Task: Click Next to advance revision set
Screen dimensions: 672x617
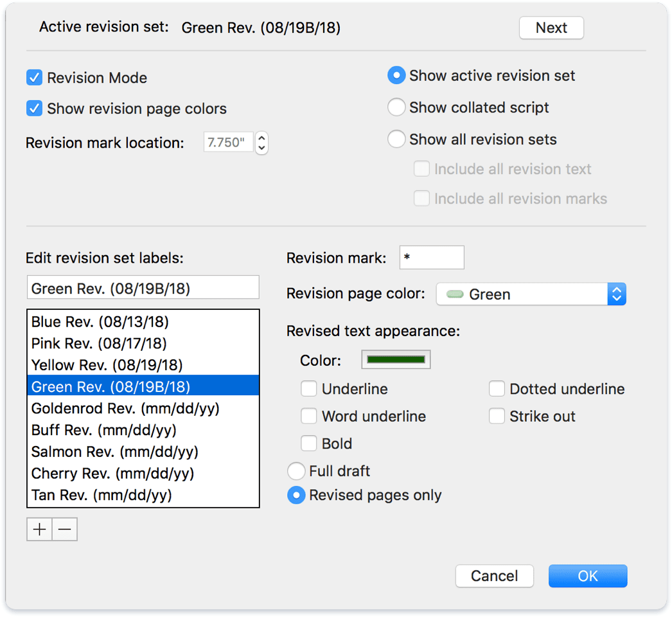Action: [551, 28]
